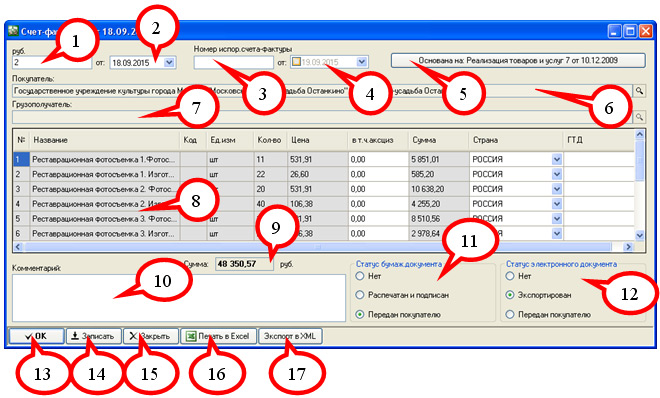660x398 pixels.
Task: Click the invoice window title bar icon
Action: pyautogui.click(x=13, y=31)
